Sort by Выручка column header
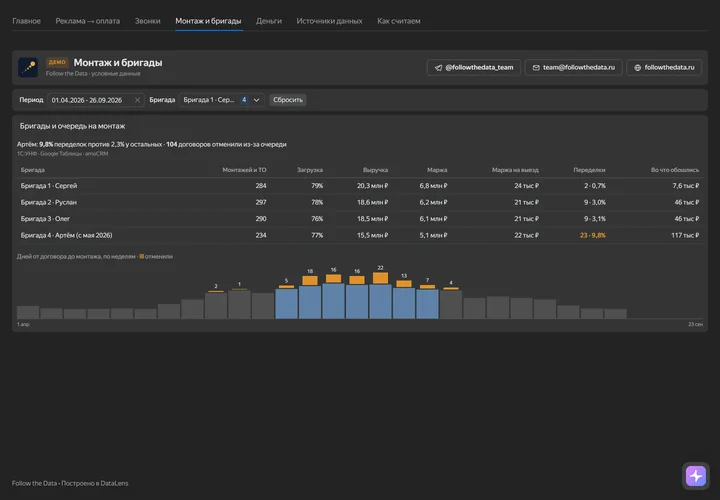The image size is (720, 500). point(375,170)
